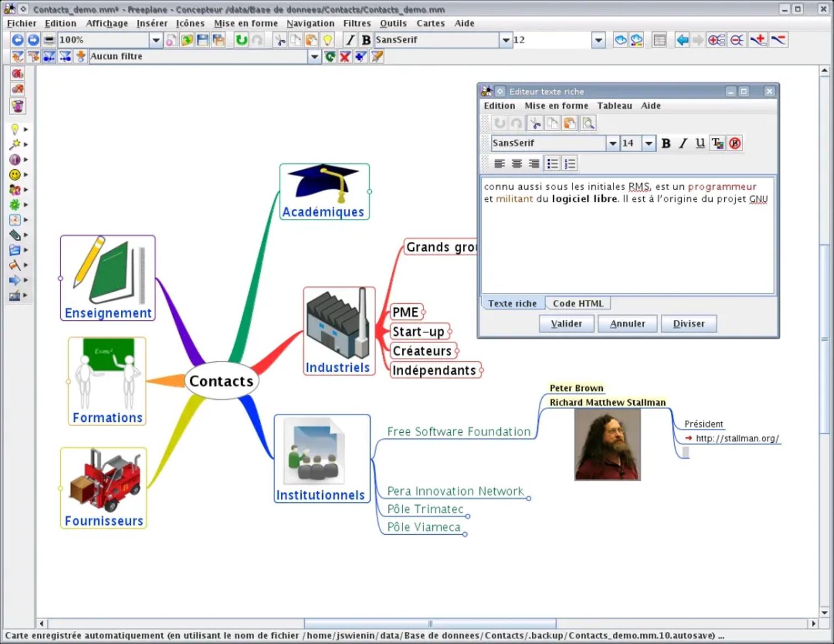
Task: Click the add connector red plus icon
Action: coord(758,40)
